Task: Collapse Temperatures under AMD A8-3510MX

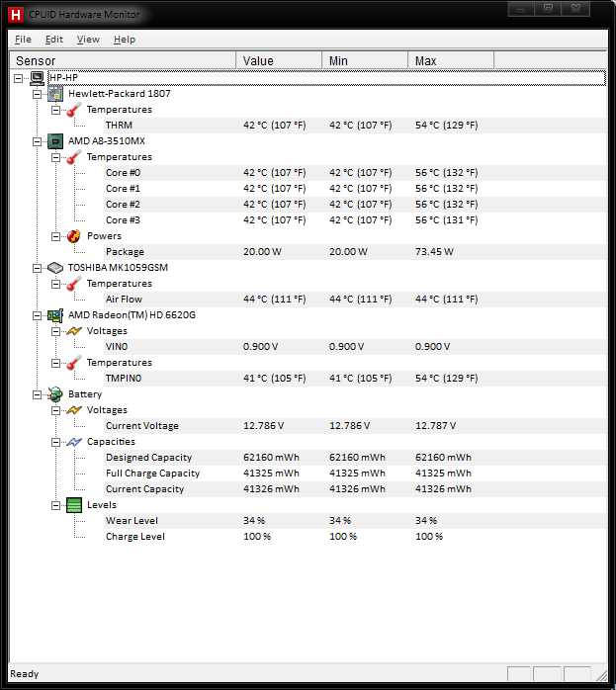Action: tap(56, 157)
